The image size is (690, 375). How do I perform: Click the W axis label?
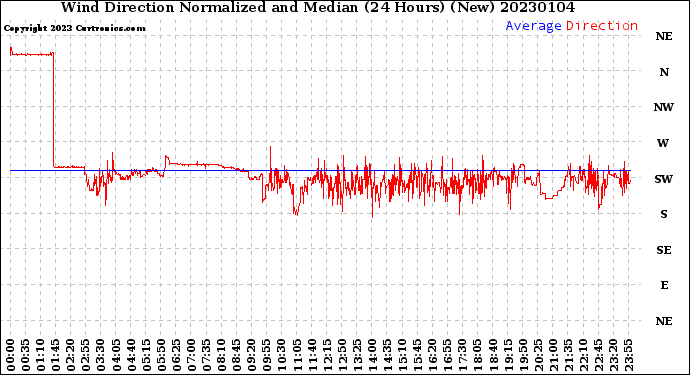coord(663,143)
